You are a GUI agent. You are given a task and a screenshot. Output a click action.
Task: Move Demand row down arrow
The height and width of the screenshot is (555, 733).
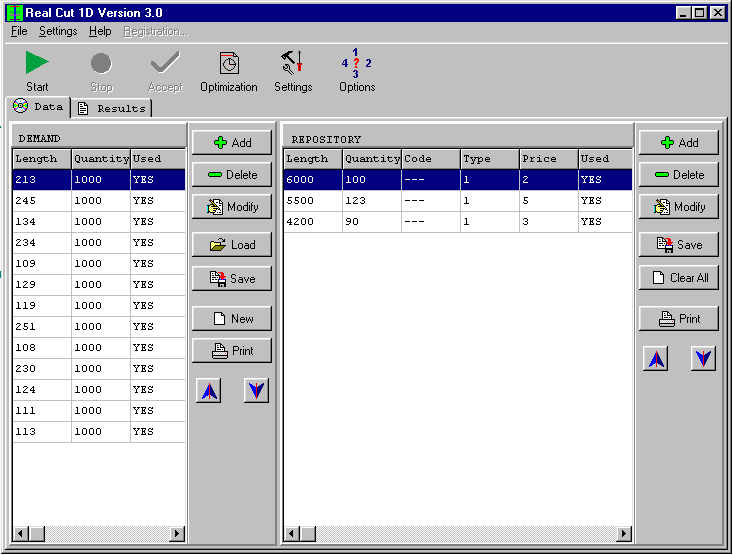tap(256, 390)
